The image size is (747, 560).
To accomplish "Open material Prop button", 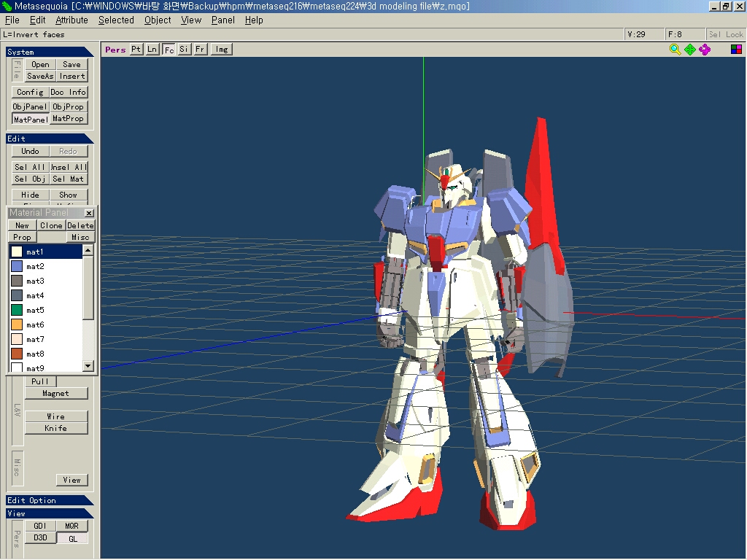I will click(x=23, y=237).
